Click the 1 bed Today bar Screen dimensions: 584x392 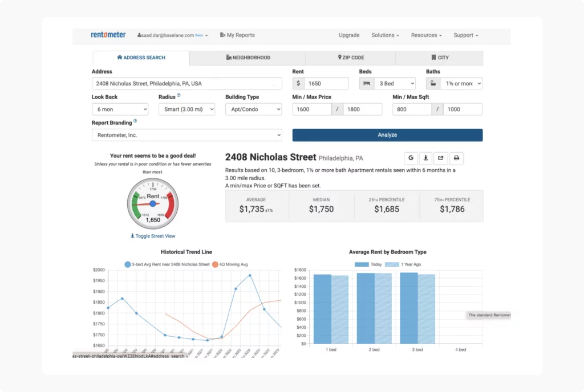[x=322, y=309]
